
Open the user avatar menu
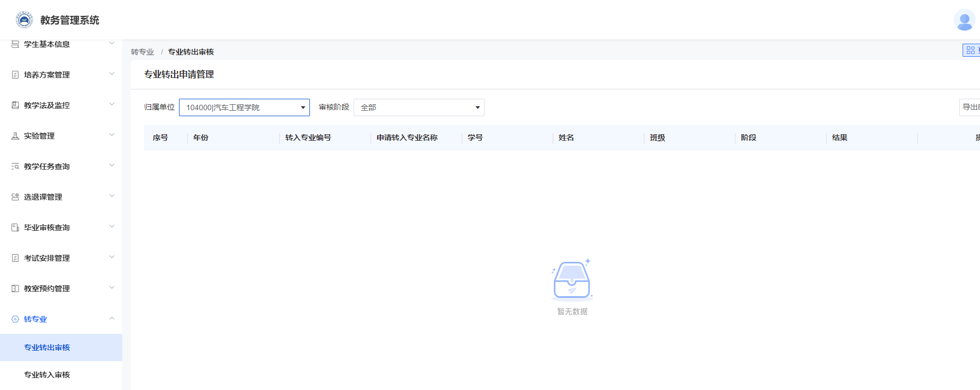click(x=964, y=20)
